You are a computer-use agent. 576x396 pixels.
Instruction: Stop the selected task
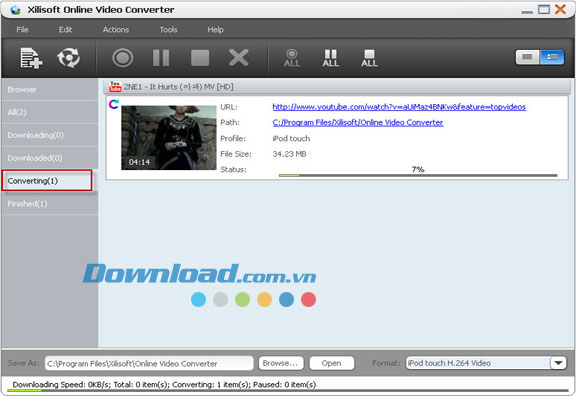click(x=200, y=58)
